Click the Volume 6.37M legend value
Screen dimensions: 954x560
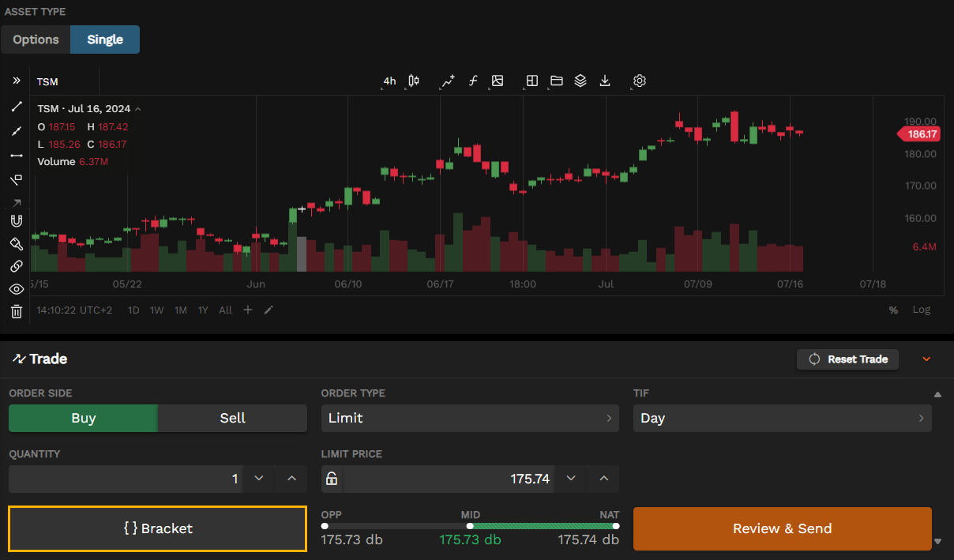coord(93,161)
